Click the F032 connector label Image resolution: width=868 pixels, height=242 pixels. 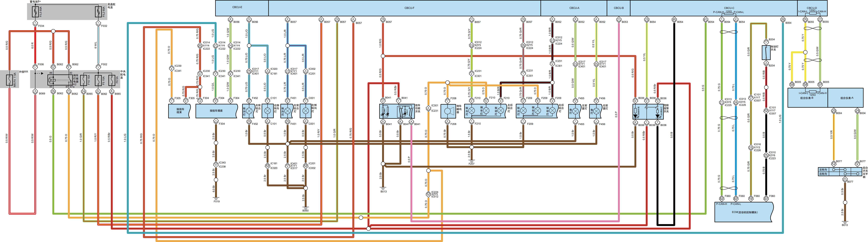(x=104, y=26)
